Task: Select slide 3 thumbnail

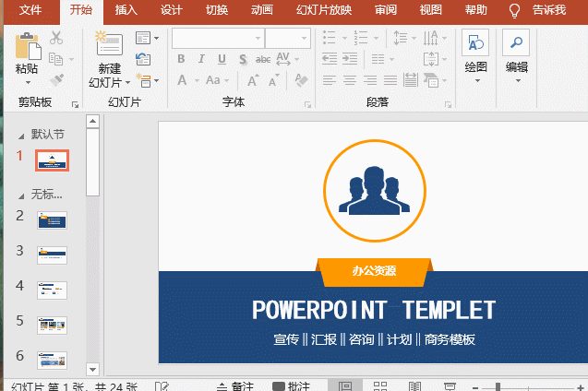Action: (52, 255)
